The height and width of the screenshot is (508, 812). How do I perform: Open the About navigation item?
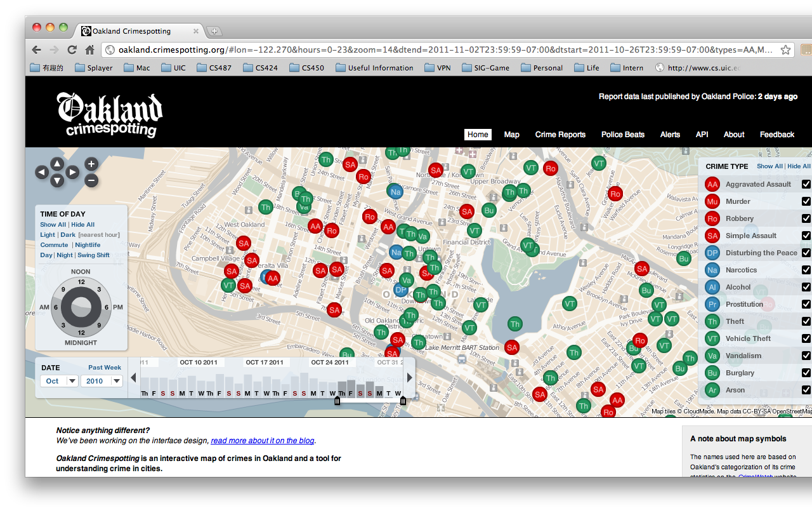tap(734, 135)
